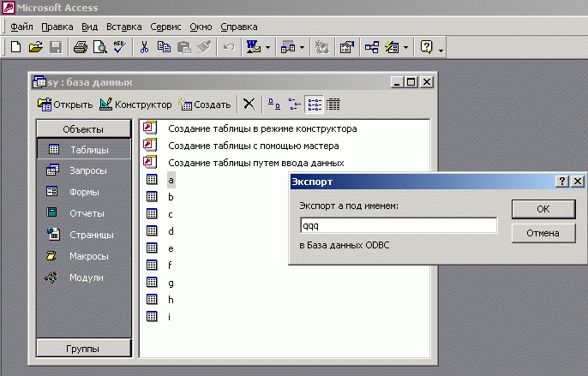Click the Cut scissors icon
Viewport: 588px width, 376px height.
pyautogui.click(x=144, y=47)
